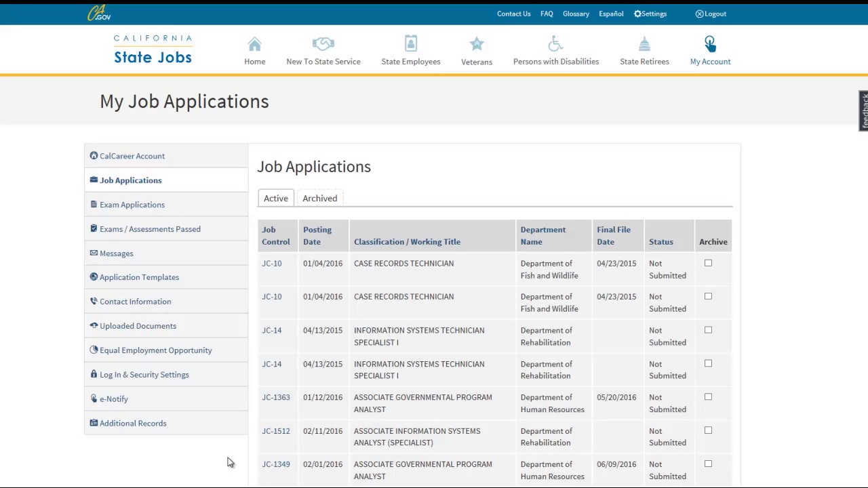Open the California State Jobs logo

point(153,49)
